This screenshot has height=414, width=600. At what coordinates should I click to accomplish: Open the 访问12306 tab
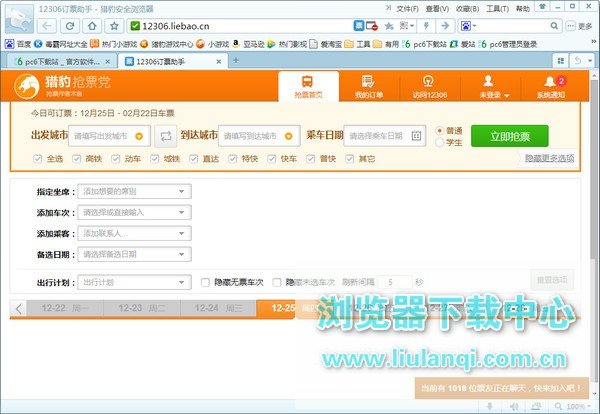(x=430, y=86)
